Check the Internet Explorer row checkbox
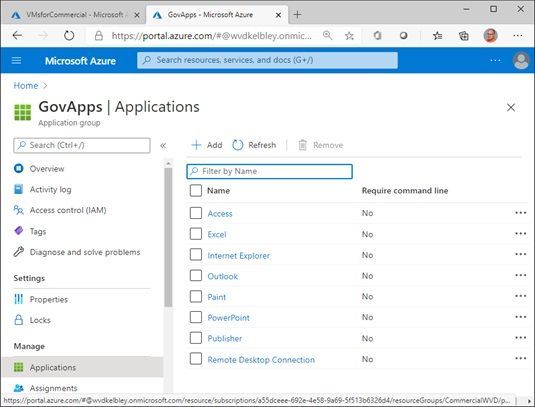 [196, 255]
